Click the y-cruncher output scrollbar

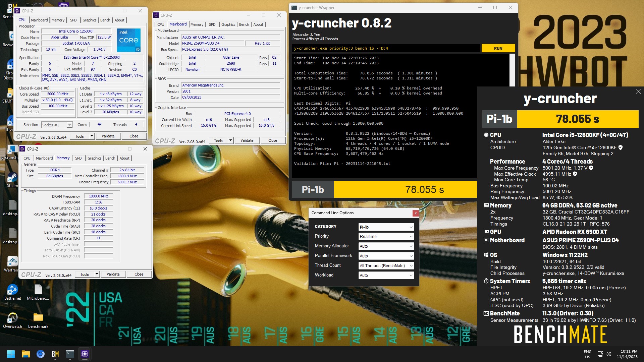(512, 70)
